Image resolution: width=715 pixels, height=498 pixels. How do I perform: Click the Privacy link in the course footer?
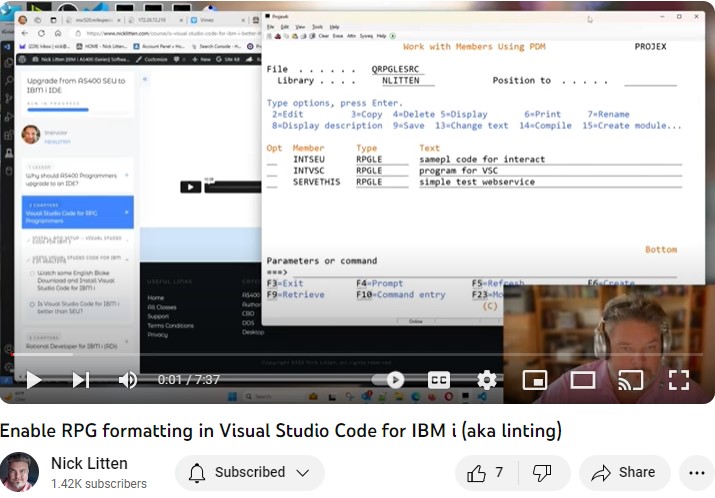click(x=157, y=334)
